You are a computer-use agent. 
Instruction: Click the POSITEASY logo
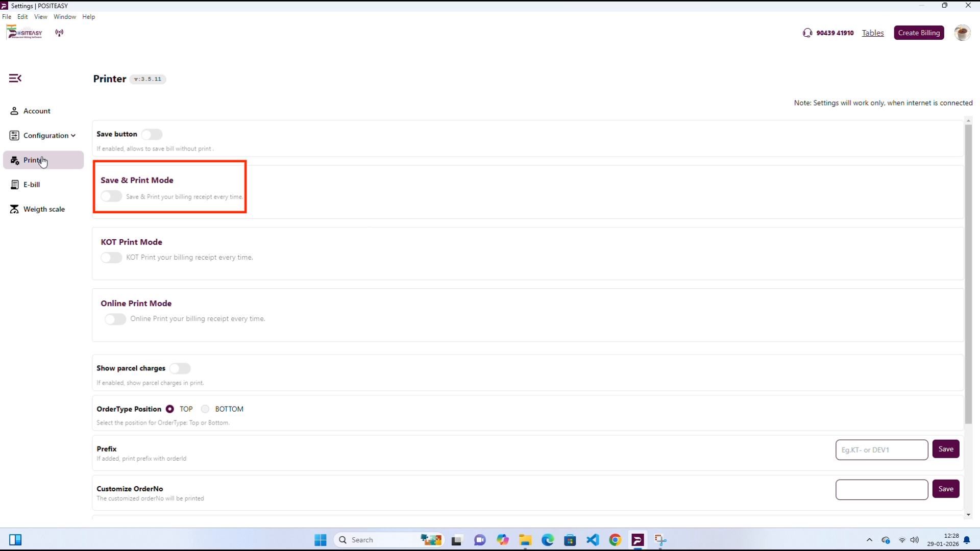click(25, 33)
